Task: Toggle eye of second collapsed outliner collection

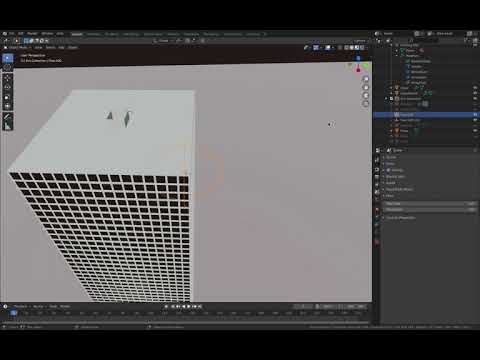Action: point(475,93)
